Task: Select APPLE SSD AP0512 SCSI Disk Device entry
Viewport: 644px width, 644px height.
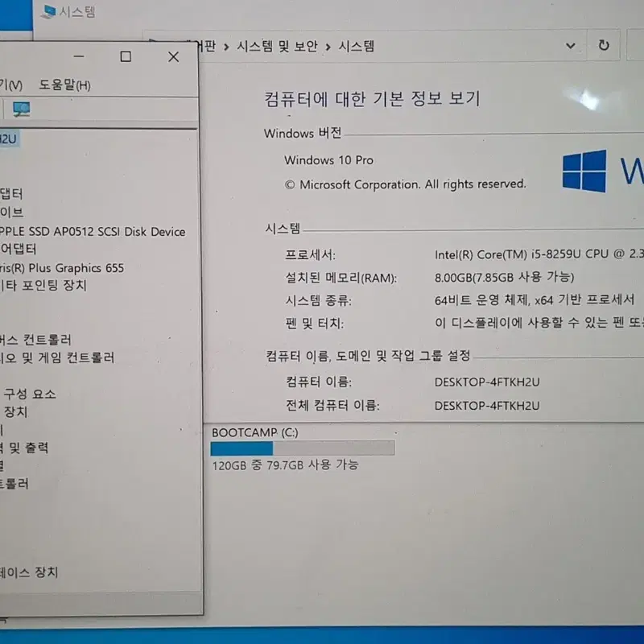Action: pos(93,232)
